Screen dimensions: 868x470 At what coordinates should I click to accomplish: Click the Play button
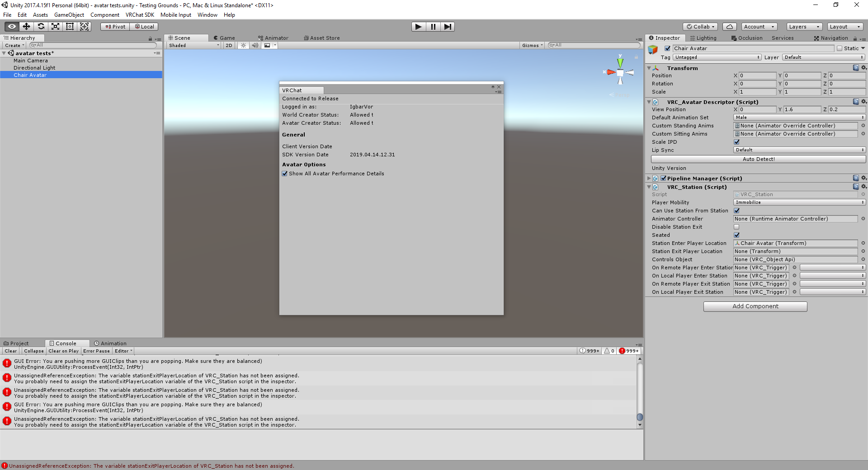click(419, 27)
